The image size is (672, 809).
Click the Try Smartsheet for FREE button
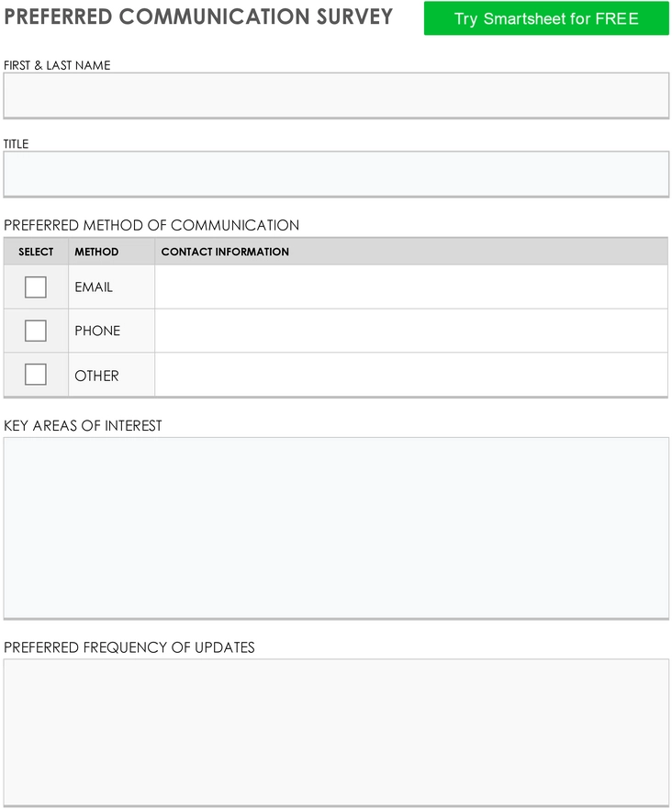coord(546,18)
